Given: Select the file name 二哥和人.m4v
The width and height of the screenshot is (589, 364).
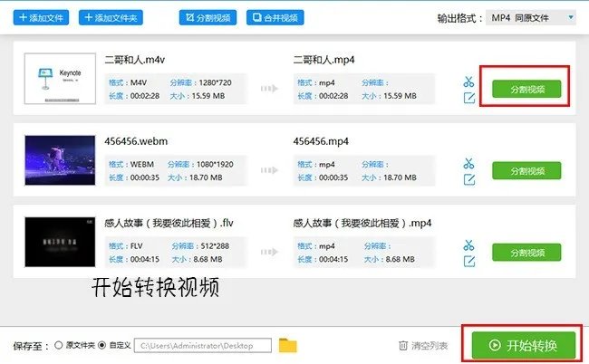Looking at the screenshot, I should click(x=134, y=60).
